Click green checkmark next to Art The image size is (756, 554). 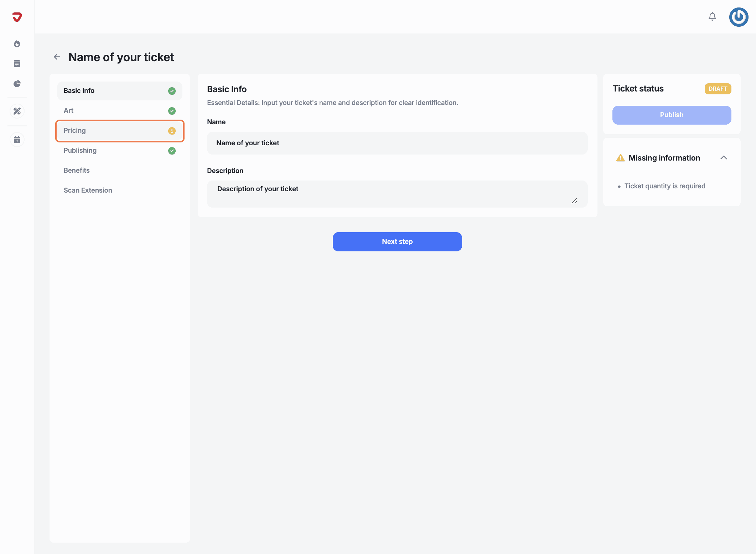172,111
